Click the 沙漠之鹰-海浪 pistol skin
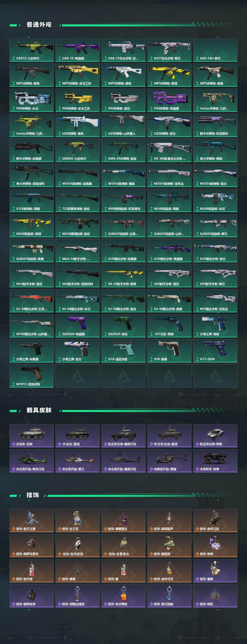Image resolution: width=247 pixels, height=644 pixels. coord(215,326)
